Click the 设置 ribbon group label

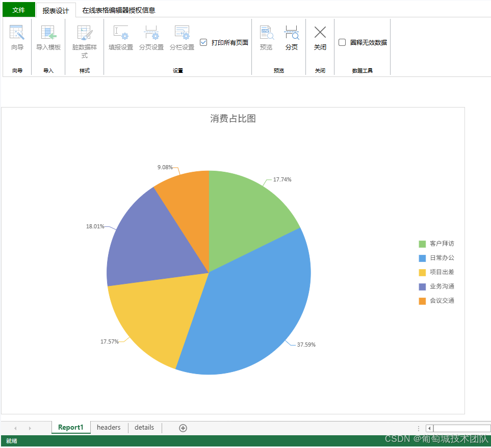pyautogui.click(x=178, y=71)
